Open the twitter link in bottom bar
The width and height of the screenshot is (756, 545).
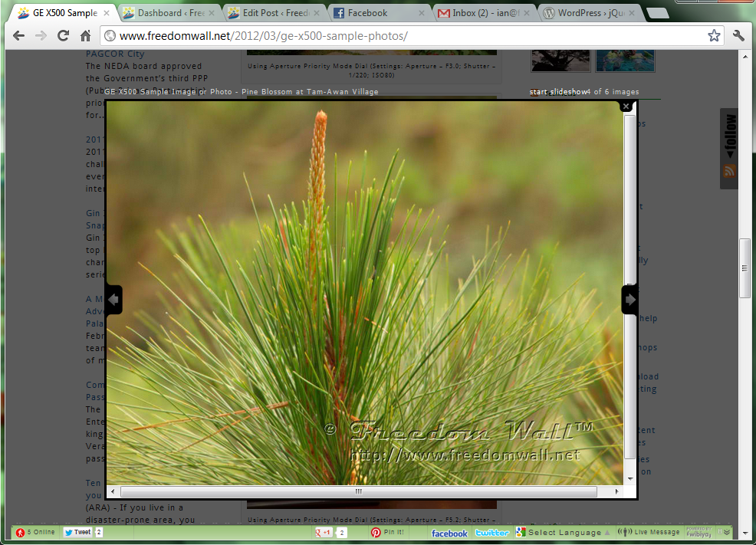[x=492, y=533]
